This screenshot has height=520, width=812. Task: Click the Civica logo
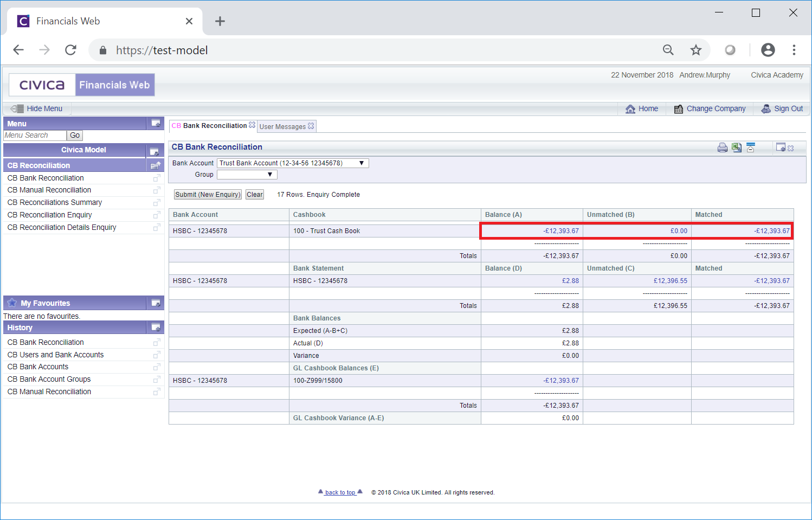[x=42, y=85]
